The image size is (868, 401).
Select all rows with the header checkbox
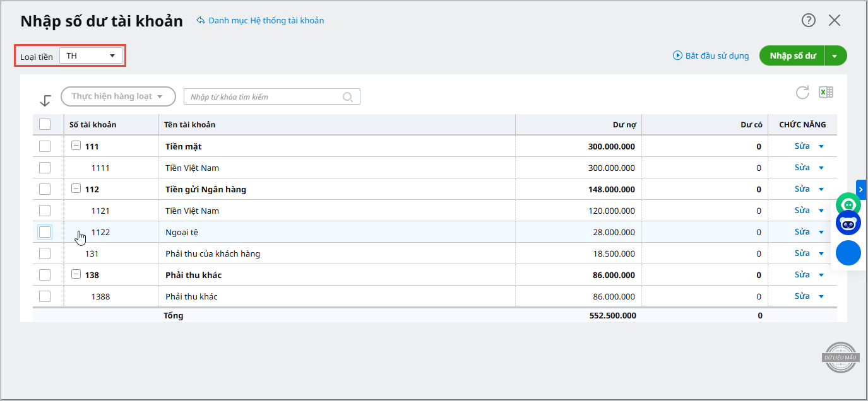click(45, 124)
